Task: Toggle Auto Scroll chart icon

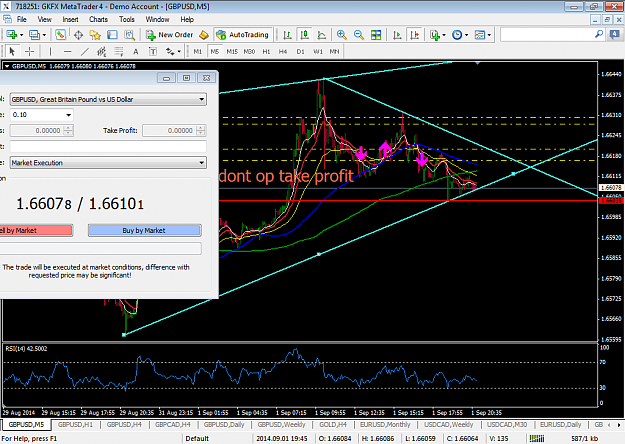Action: coord(397,35)
